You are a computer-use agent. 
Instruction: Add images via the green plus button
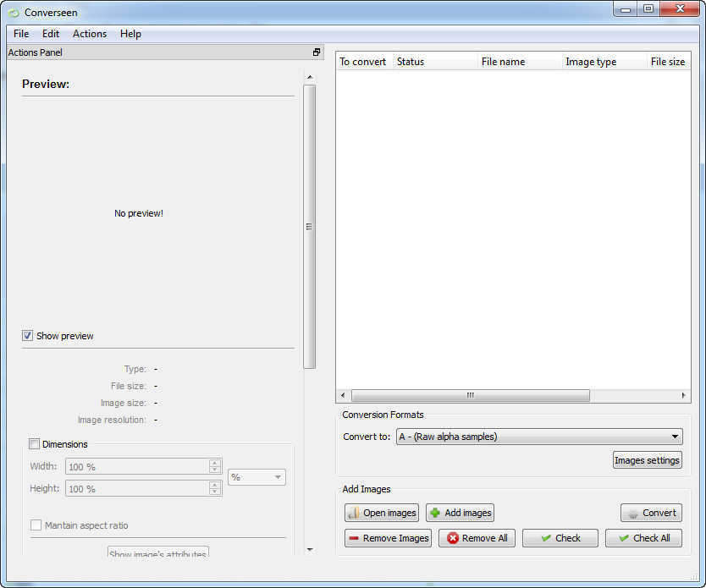click(x=460, y=513)
